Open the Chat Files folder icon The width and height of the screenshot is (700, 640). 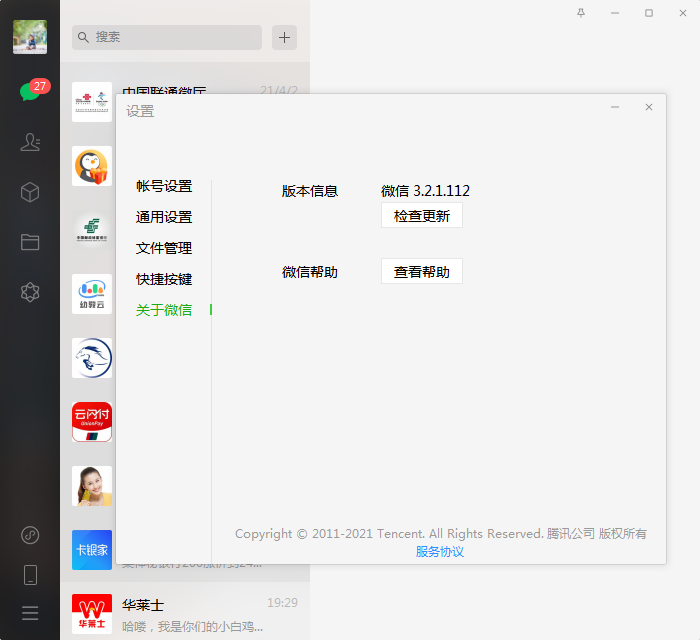click(x=30, y=242)
